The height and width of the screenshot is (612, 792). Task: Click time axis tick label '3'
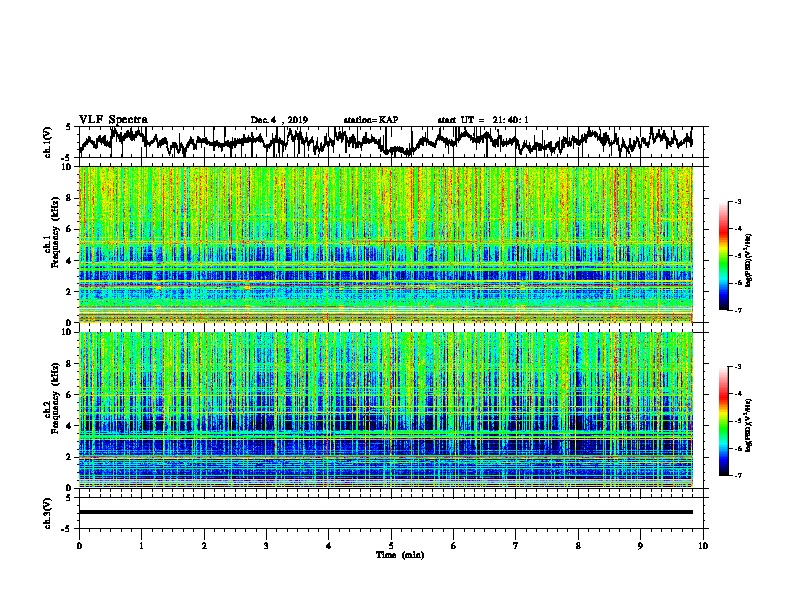(x=266, y=546)
